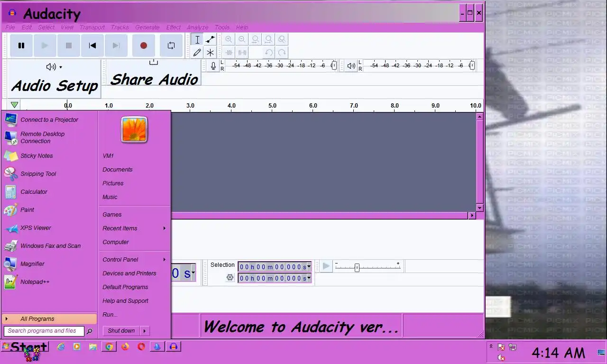Open the Generate menu
Screen dimensions: 607x364
147,27
